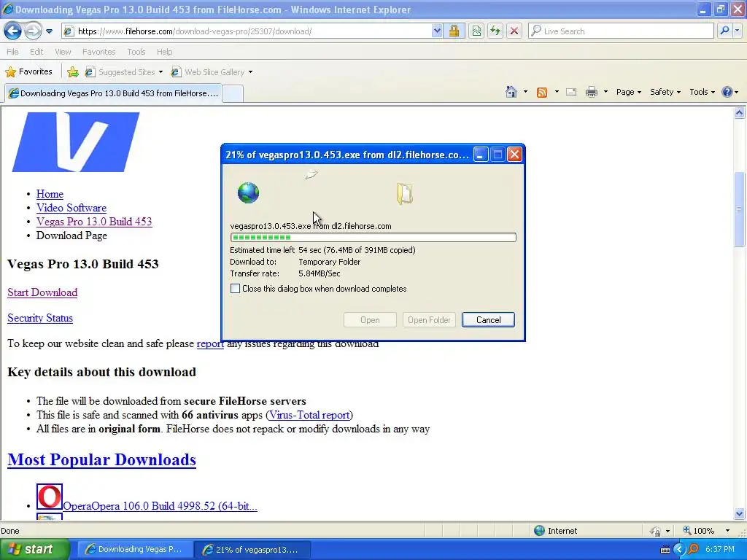Click the Read Mail icon
The height and width of the screenshot is (560, 747).
(x=571, y=92)
